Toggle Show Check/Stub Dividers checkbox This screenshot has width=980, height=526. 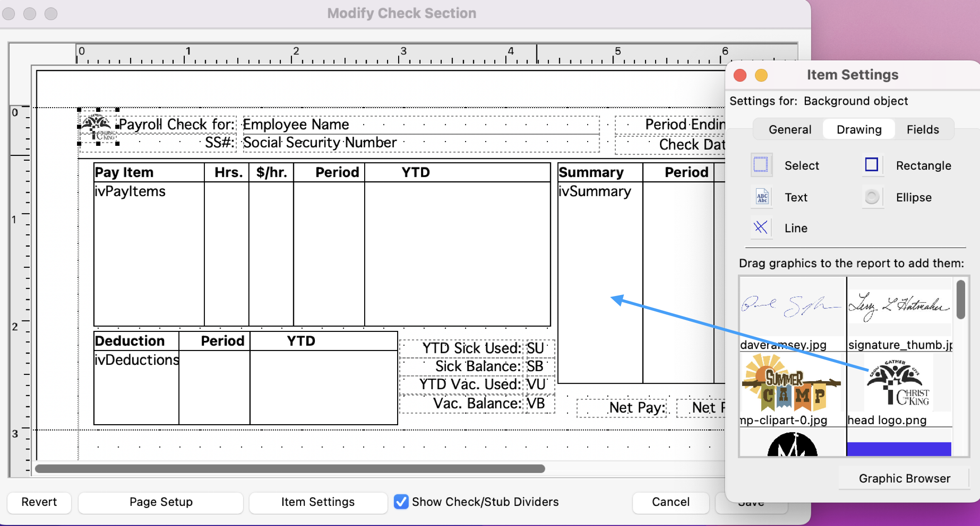point(401,502)
